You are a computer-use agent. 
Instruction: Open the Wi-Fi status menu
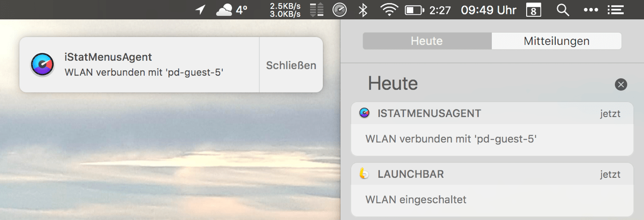coord(389,10)
